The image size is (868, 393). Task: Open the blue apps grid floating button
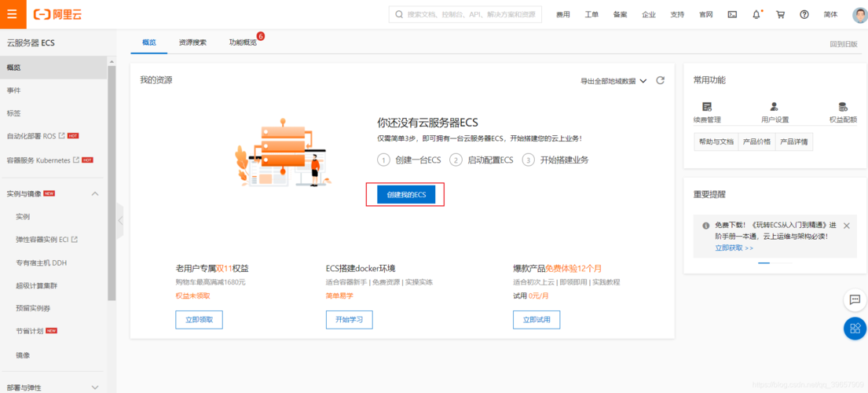855,329
